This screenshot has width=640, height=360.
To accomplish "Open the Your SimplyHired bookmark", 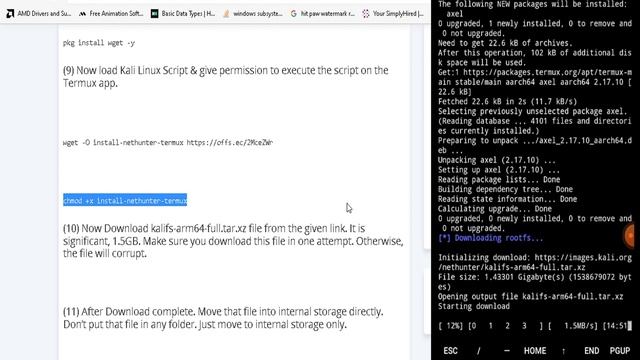I will [393, 13].
